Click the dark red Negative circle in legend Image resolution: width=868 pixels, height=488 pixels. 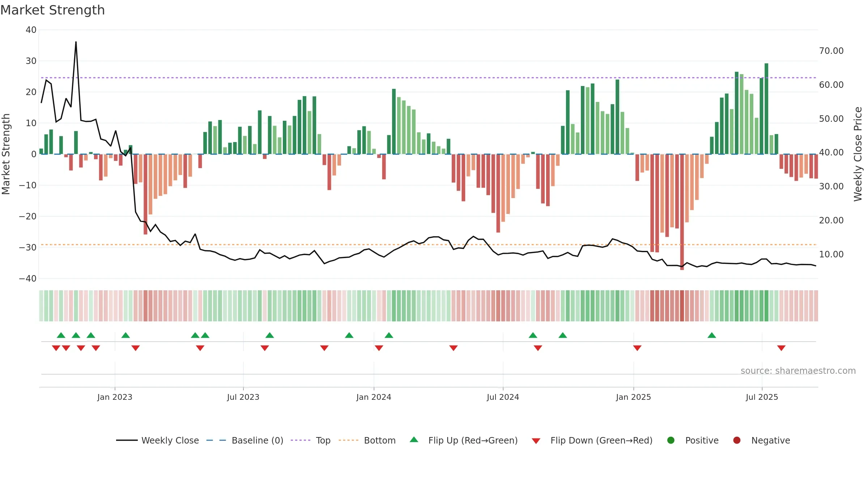[x=737, y=440]
